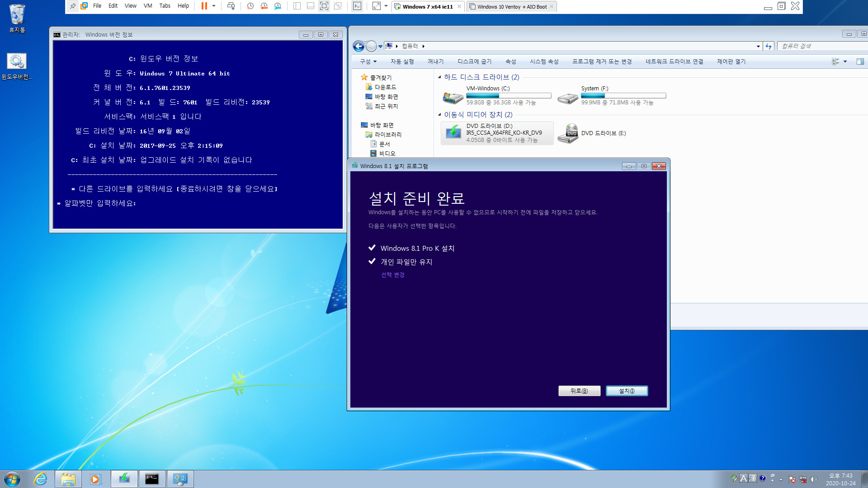Image resolution: width=868 pixels, height=488 pixels.
Task: Change the Explorer view icon
Action: coord(835,61)
